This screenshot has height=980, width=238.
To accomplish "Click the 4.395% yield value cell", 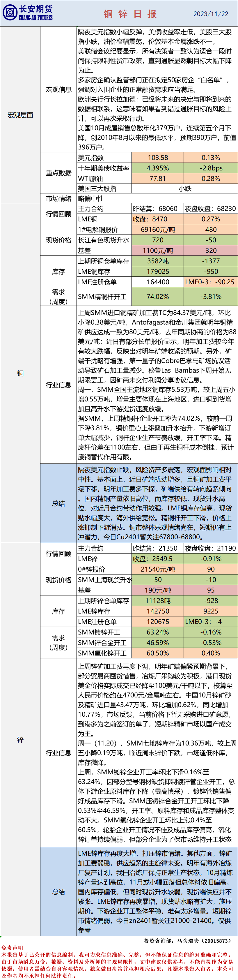I will click(158, 168).
